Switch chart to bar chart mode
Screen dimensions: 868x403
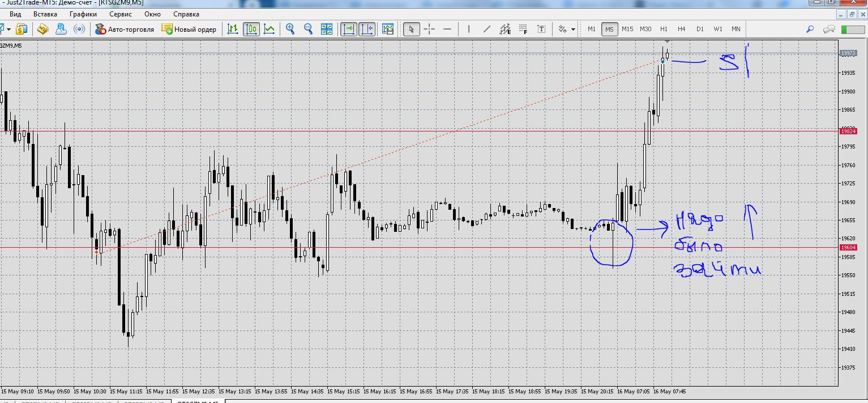(233, 29)
